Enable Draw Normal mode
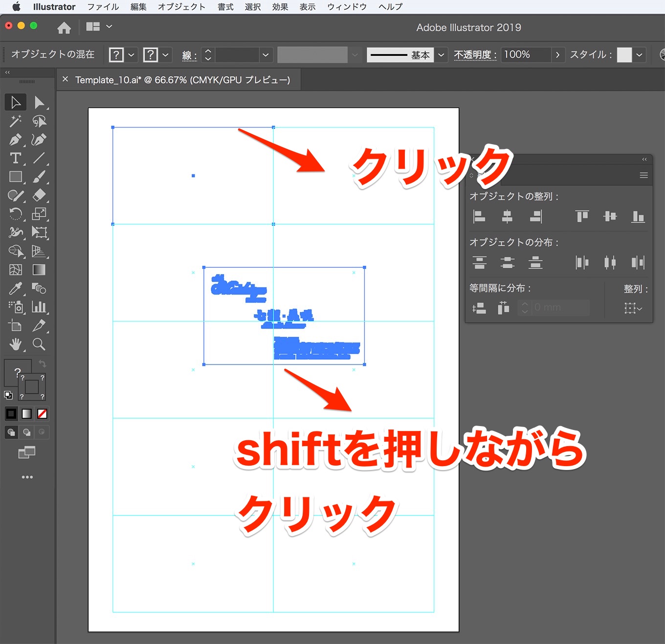The height and width of the screenshot is (644, 665). click(x=11, y=432)
